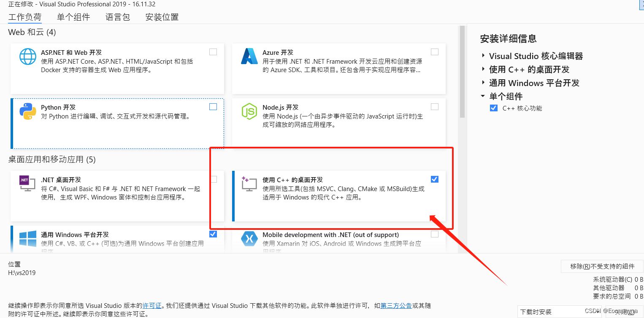Check the ASP.NET 和 Web 开发 workload checkbox
644x318 pixels.
[213, 52]
